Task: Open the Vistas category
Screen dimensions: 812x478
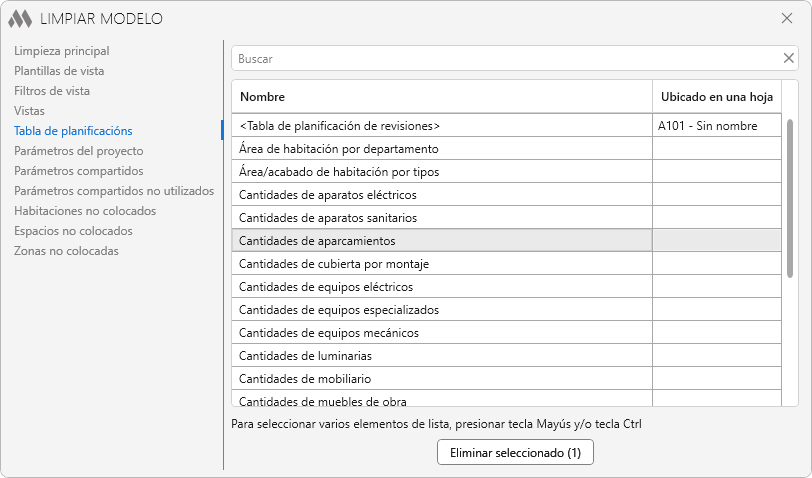Action: click(x=29, y=111)
